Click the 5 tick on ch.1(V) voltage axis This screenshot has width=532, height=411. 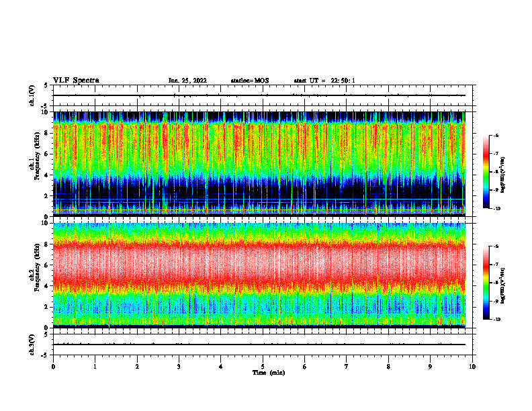pyautogui.click(x=46, y=85)
